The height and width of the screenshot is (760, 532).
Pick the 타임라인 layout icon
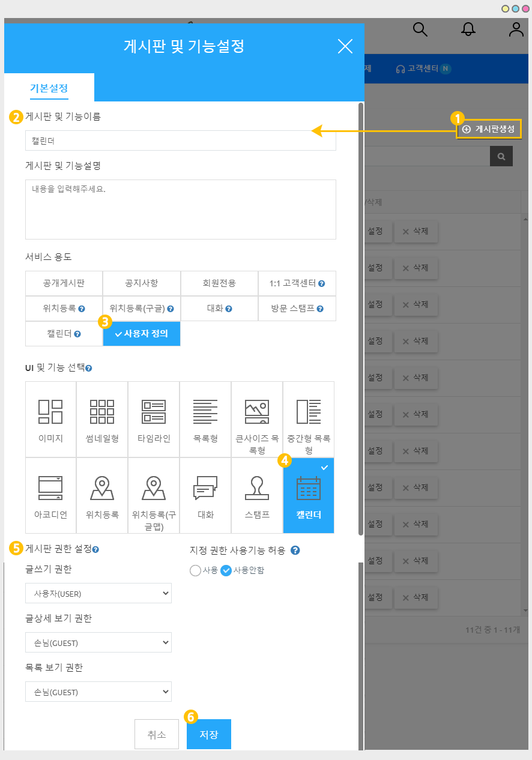154,419
